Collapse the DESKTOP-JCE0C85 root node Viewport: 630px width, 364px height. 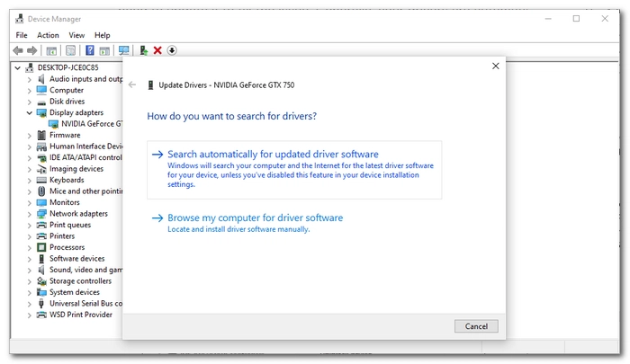[x=18, y=67]
